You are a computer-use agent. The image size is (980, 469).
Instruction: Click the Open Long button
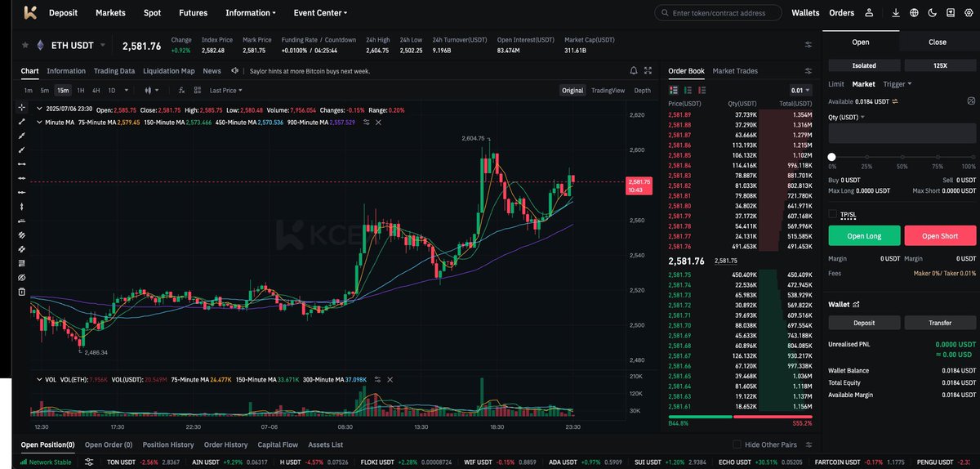[x=863, y=236]
